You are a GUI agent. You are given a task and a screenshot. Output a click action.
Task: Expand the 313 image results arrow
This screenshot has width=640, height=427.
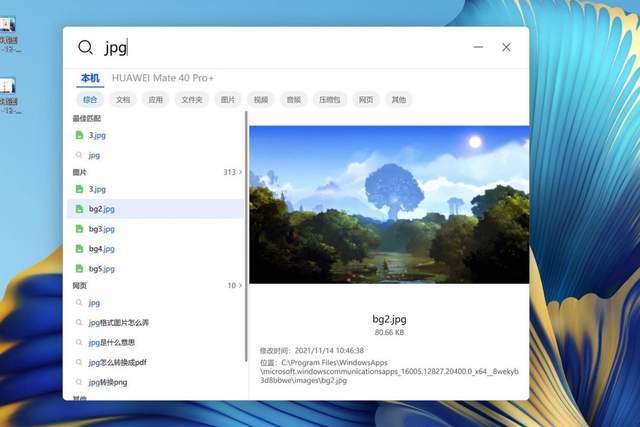tap(240, 172)
